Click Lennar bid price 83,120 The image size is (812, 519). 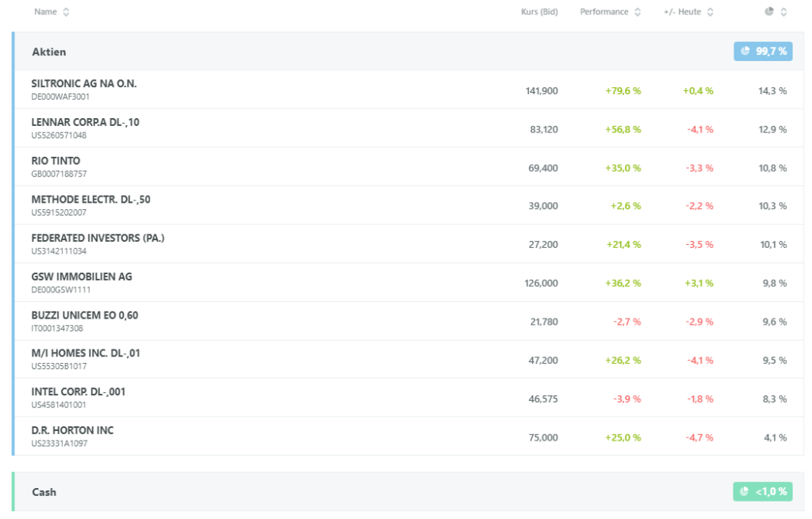pyautogui.click(x=544, y=129)
